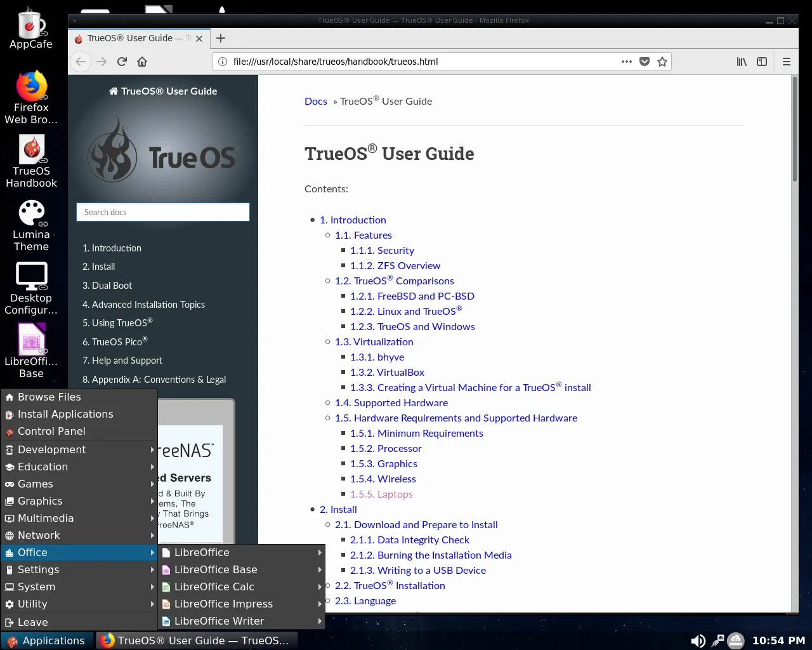The width and height of the screenshot is (812, 650).
Task: Open the Desktop Configuration desktop icon
Action: 31,288
